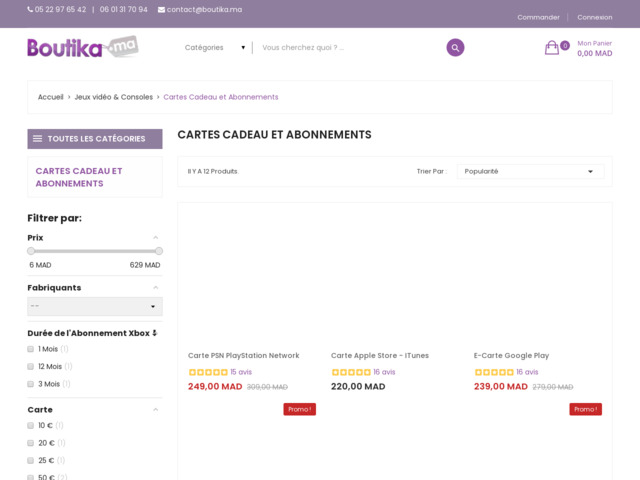Open the shopping cart bag icon
The width and height of the screenshot is (640, 480).
[x=552, y=47]
